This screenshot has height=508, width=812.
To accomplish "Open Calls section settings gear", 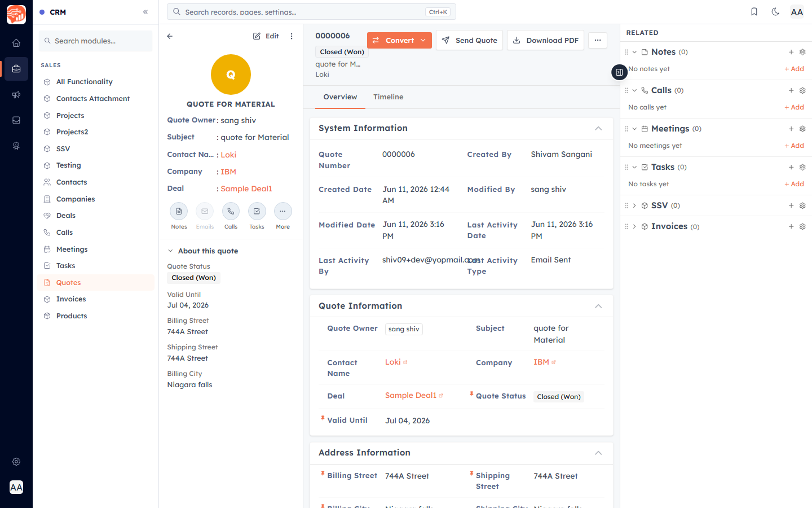I will pyautogui.click(x=802, y=90).
